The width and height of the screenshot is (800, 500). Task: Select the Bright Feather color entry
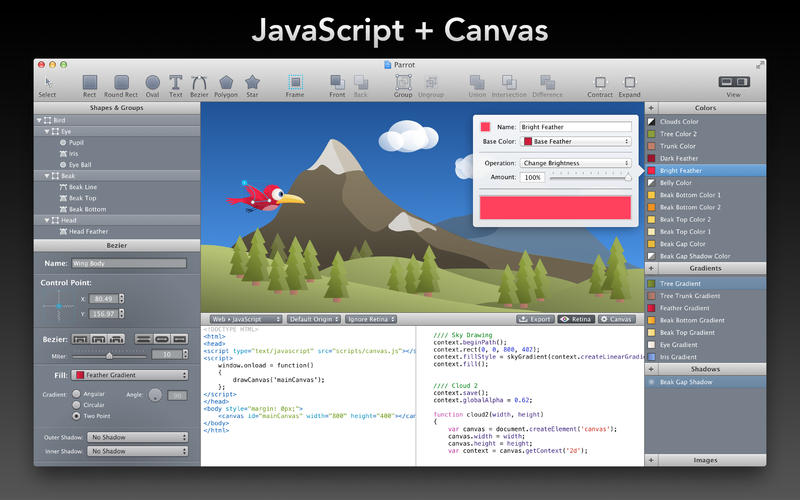pos(706,171)
